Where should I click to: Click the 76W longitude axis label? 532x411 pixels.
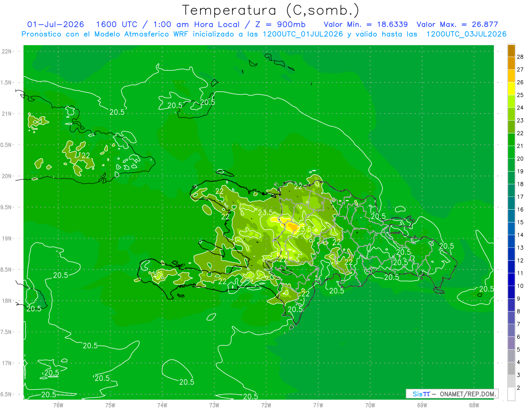click(58, 405)
